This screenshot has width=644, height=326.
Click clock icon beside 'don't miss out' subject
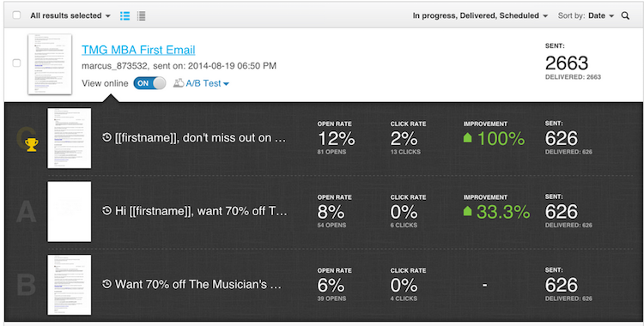pos(106,138)
